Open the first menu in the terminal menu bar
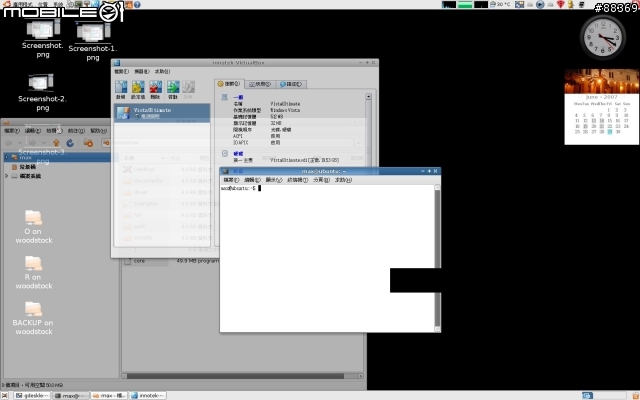 tap(231, 180)
